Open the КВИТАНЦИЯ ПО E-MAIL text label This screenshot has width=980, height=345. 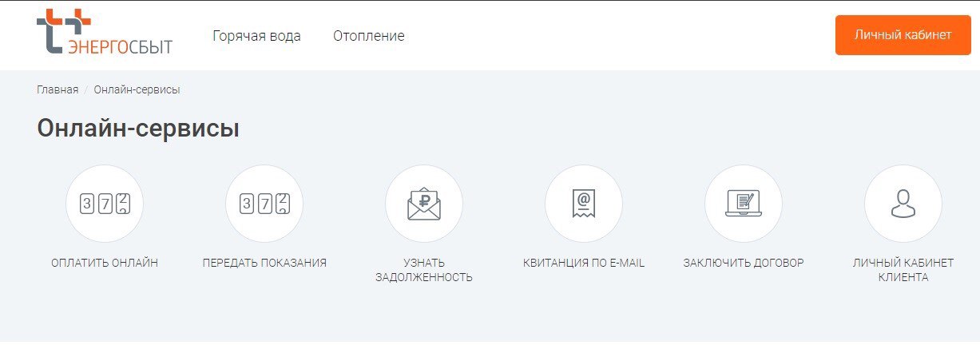[x=584, y=263]
